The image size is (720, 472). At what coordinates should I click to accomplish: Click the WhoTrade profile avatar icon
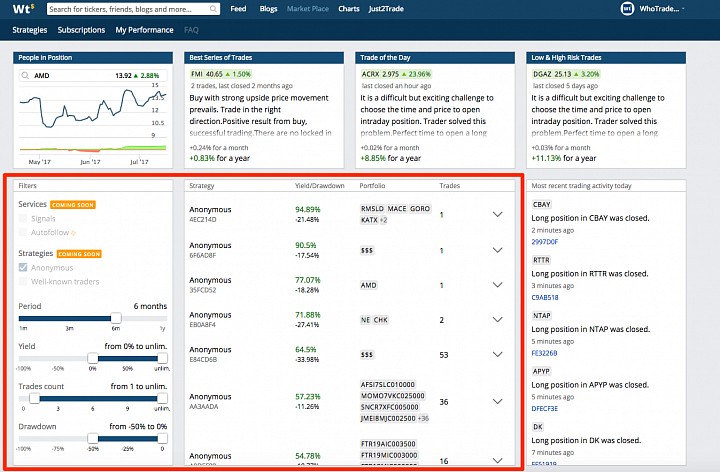627,9
